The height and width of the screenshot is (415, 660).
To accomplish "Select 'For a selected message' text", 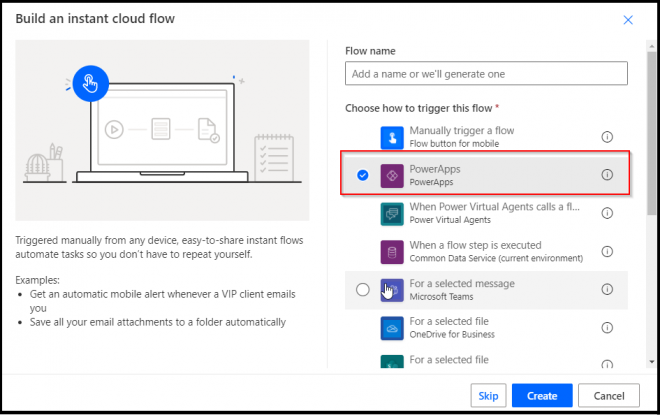I will (x=462, y=283).
